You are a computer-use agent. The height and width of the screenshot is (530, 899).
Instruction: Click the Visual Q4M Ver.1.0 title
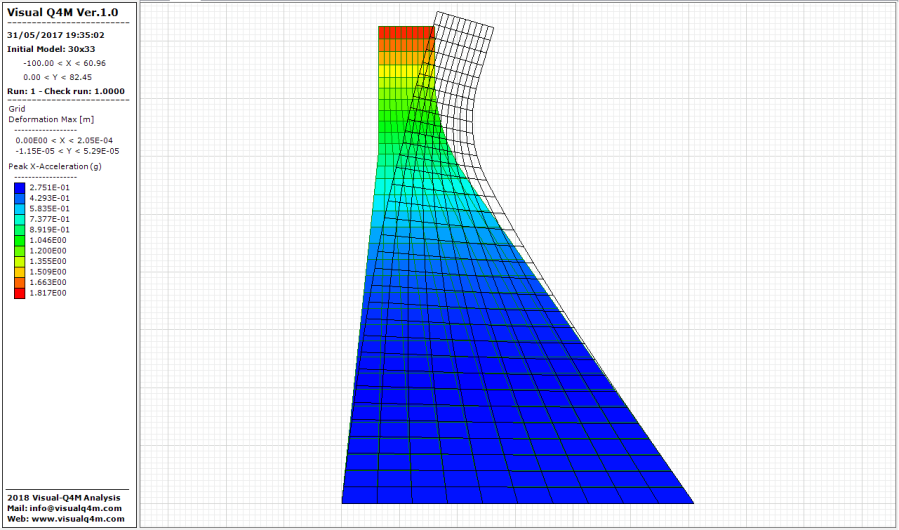(63, 13)
